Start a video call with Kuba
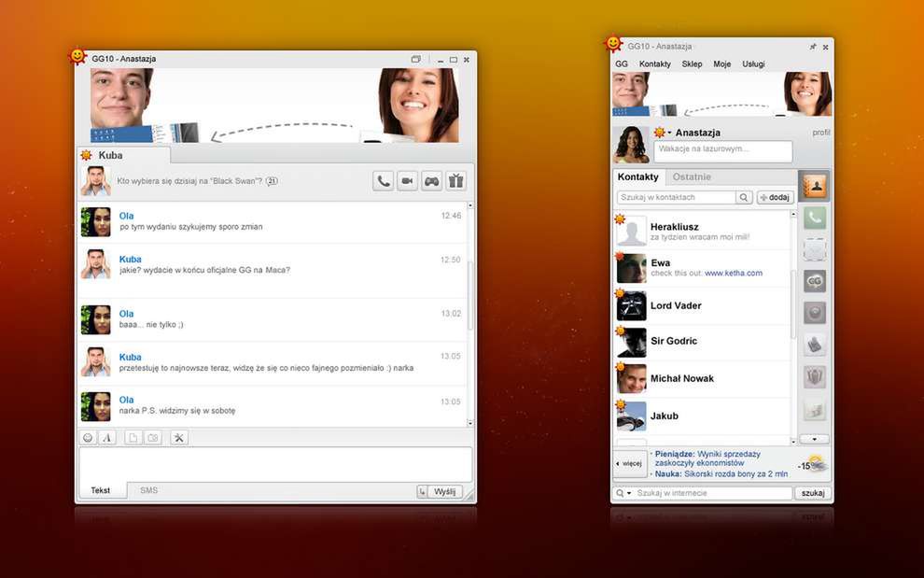This screenshot has width=924, height=578. click(407, 181)
